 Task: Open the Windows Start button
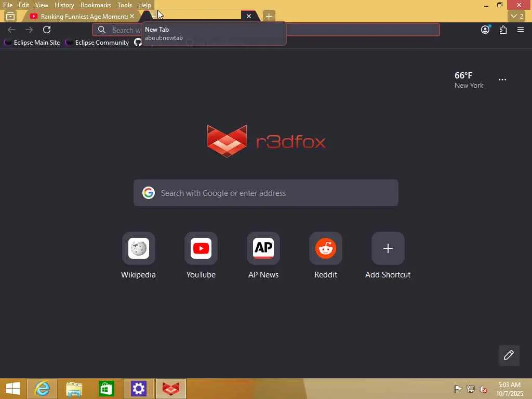tap(13, 389)
